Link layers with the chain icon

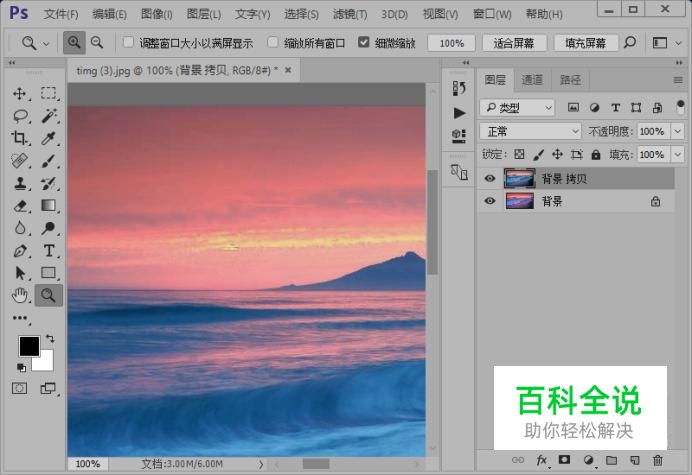[518, 460]
